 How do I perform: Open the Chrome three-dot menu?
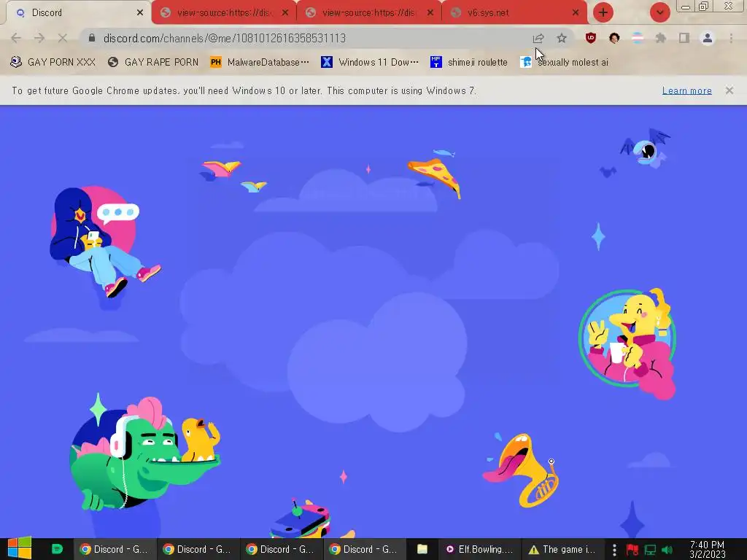click(x=731, y=38)
